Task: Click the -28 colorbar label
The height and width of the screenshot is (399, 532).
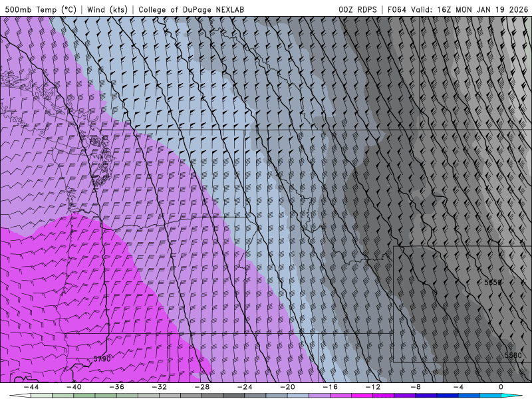Action: [x=202, y=387]
